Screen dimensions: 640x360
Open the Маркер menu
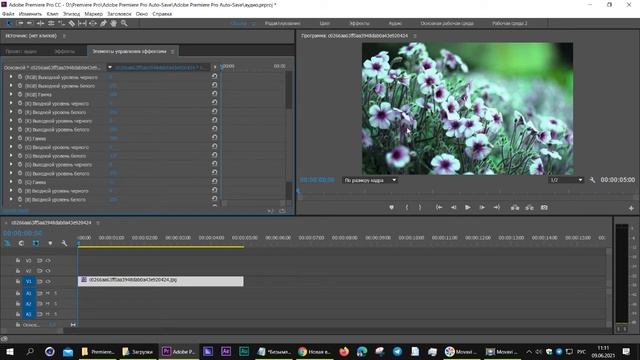tap(93, 14)
